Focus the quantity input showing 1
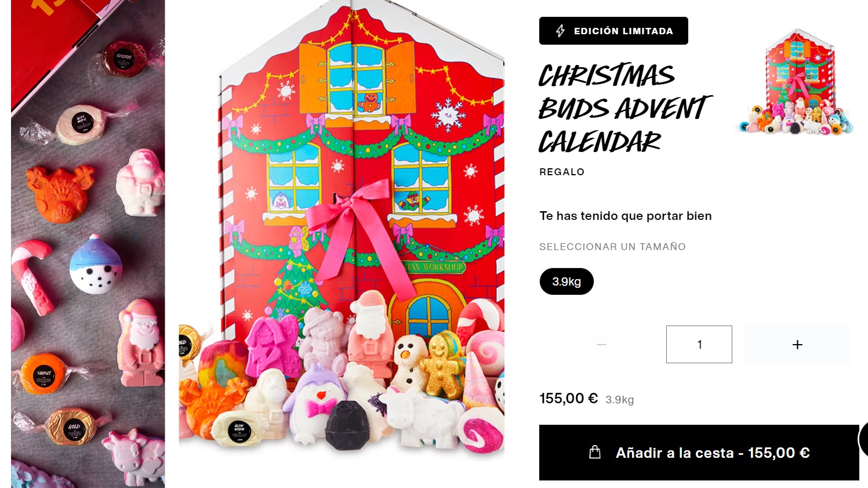 699,345
